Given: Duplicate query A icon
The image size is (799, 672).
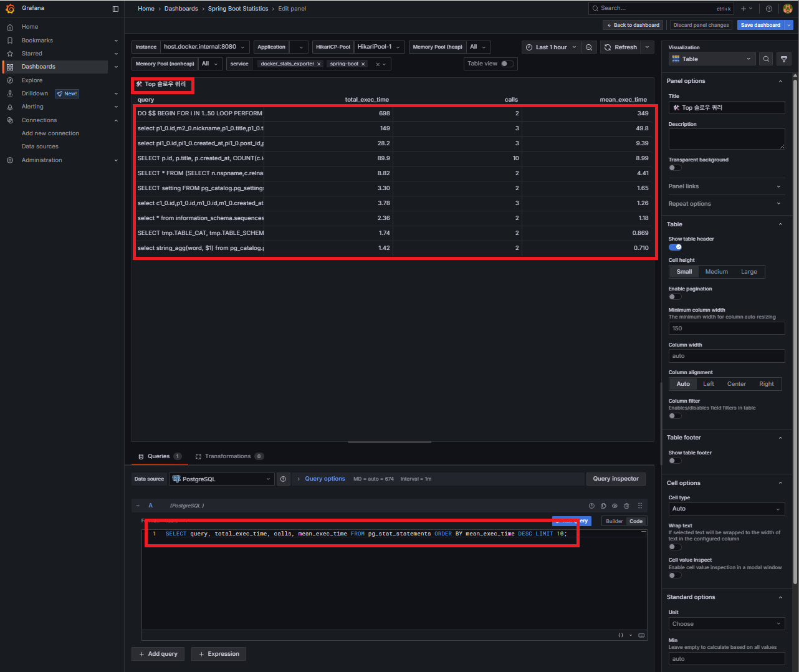Looking at the screenshot, I should point(603,506).
